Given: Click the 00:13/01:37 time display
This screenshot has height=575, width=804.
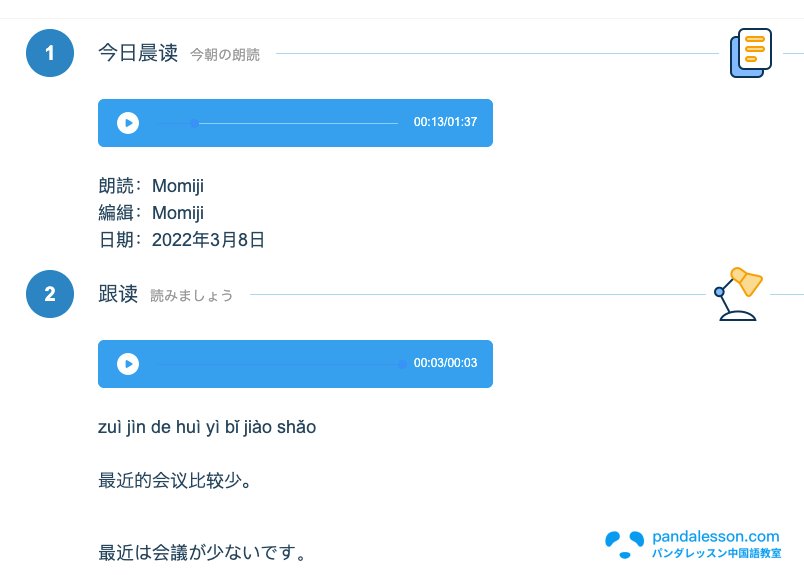Looking at the screenshot, I should 445,122.
